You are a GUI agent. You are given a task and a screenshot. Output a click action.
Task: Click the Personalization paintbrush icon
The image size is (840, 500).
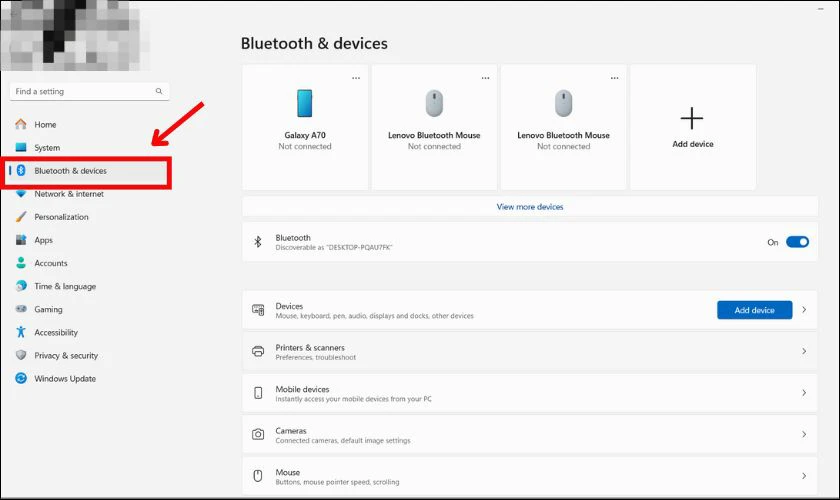21,217
